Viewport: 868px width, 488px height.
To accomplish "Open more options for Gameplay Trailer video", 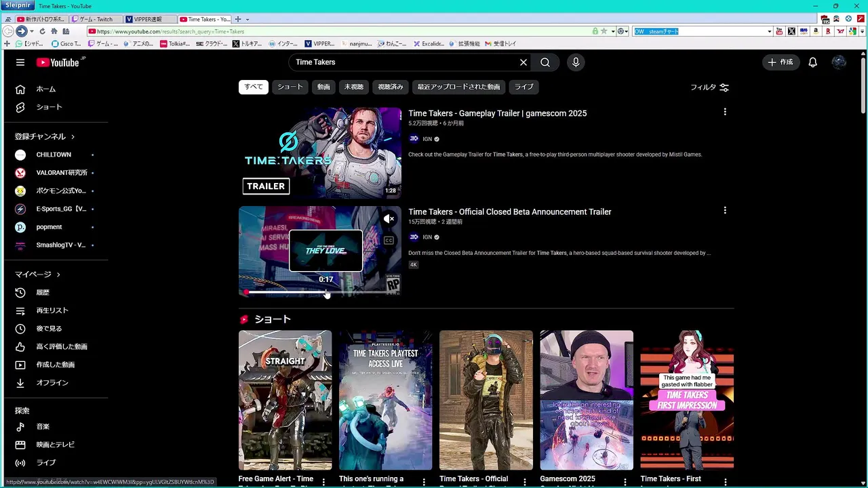I will (x=725, y=112).
